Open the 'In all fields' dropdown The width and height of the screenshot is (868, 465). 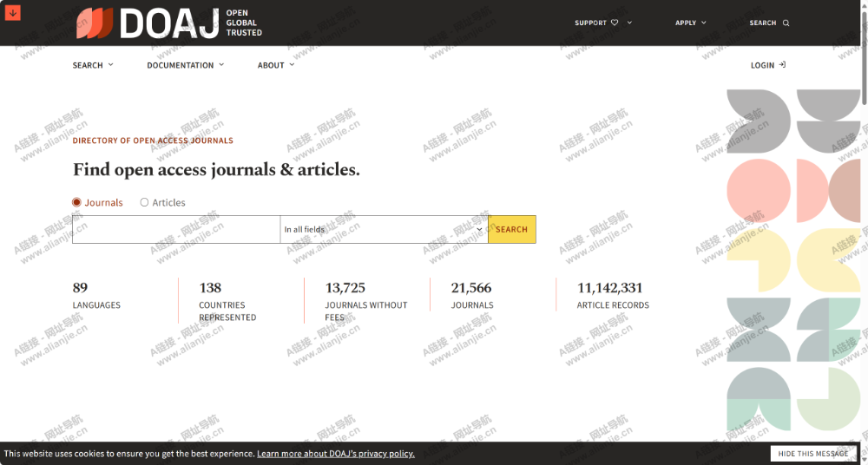click(x=385, y=229)
